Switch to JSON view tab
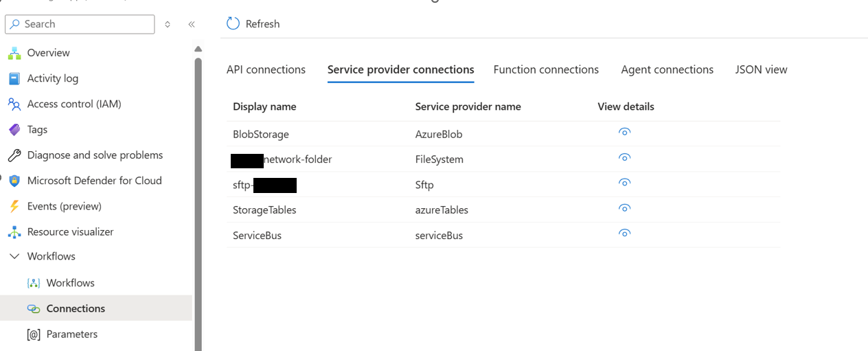868x351 pixels. [x=762, y=69]
